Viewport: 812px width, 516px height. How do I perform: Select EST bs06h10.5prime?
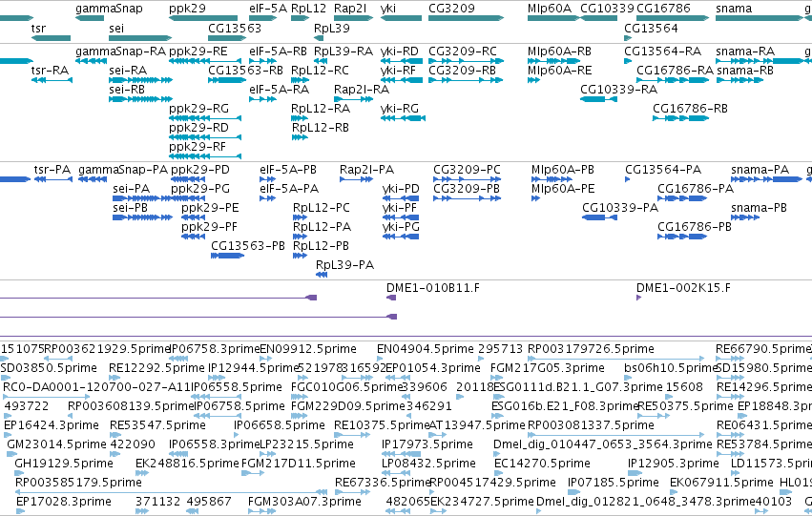670,369
